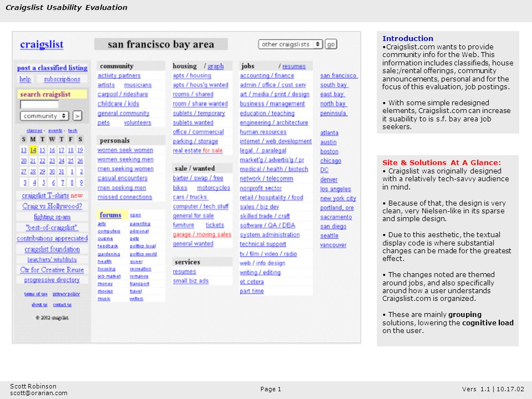Open the 'forums' heading link
Viewport: 532px width, 399px height.
point(111,215)
